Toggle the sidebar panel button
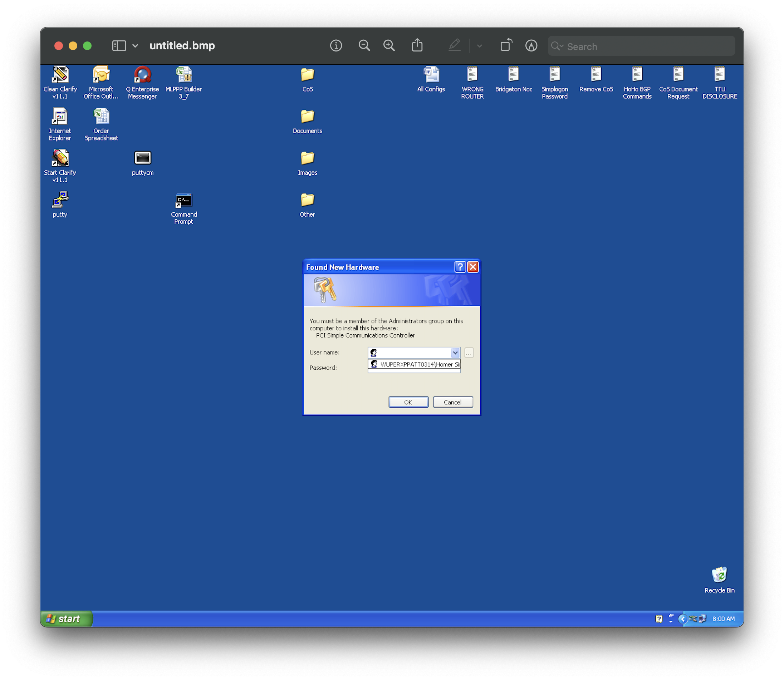Screen dimensions: 784x680 coord(119,46)
